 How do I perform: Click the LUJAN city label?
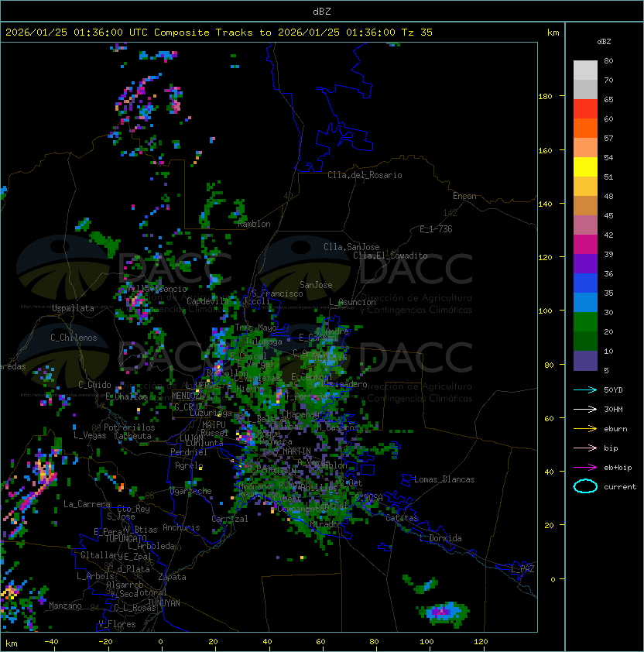coord(192,438)
